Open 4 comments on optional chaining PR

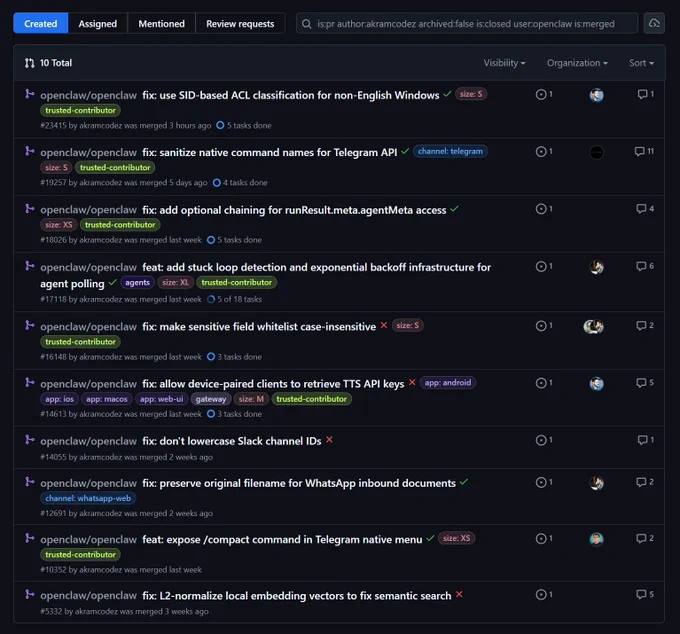pos(645,209)
